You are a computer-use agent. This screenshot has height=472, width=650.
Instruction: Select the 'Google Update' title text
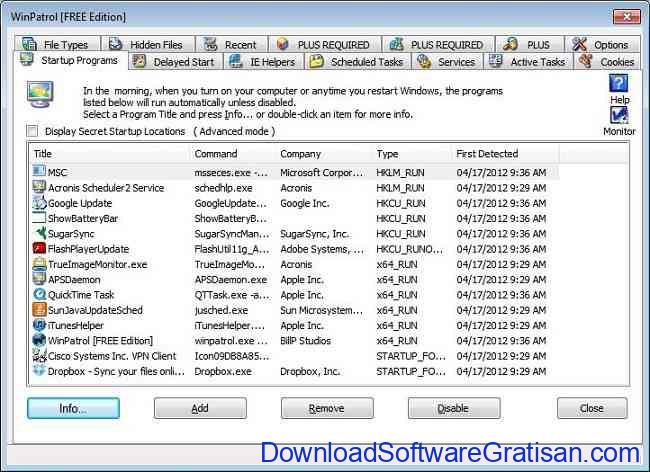click(x=80, y=203)
